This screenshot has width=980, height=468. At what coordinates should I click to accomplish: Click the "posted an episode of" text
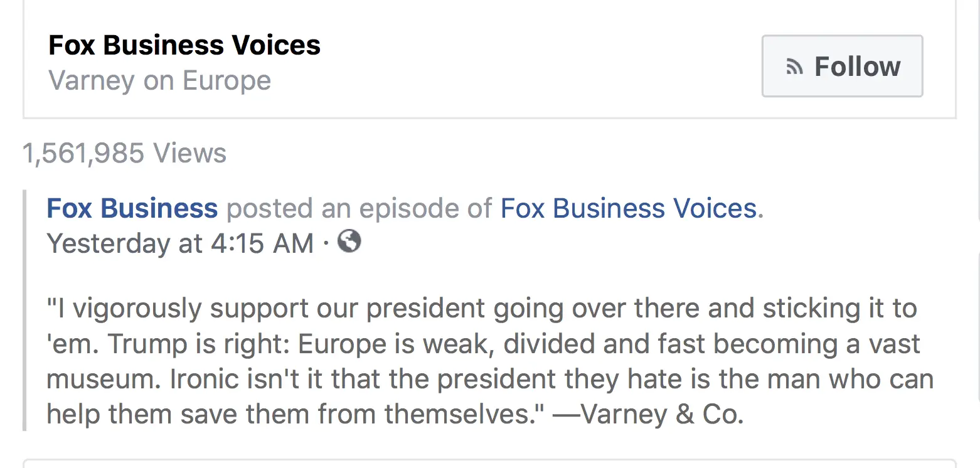click(x=359, y=208)
